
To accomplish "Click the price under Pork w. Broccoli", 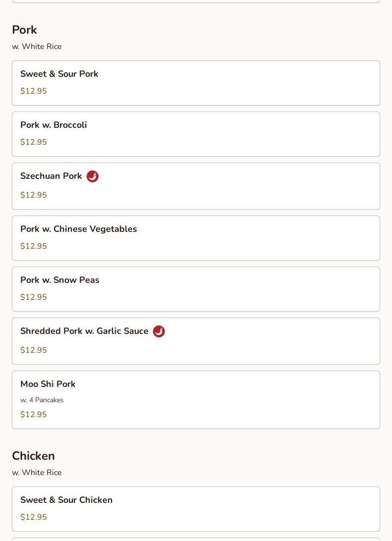I will [x=34, y=142].
